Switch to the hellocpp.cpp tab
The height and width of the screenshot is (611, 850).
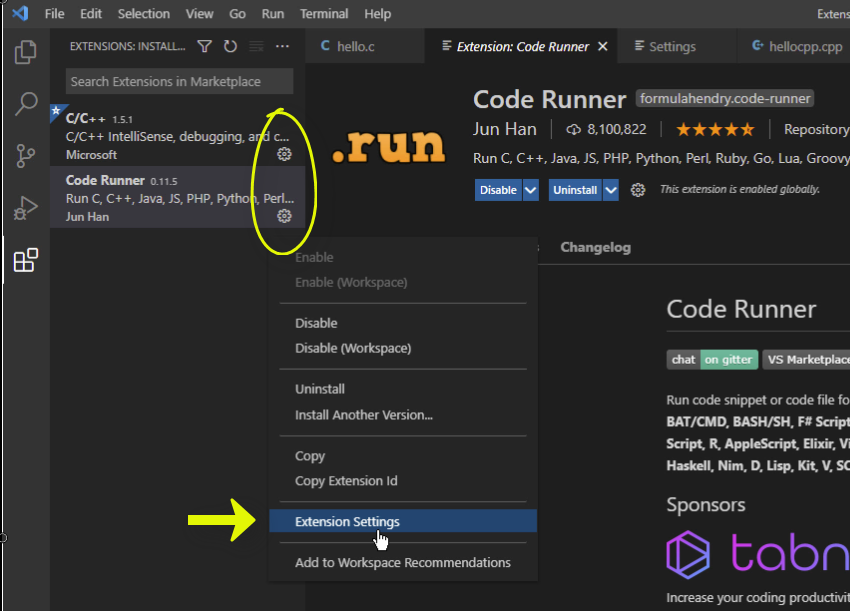pyautogui.click(x=793, y=47)
